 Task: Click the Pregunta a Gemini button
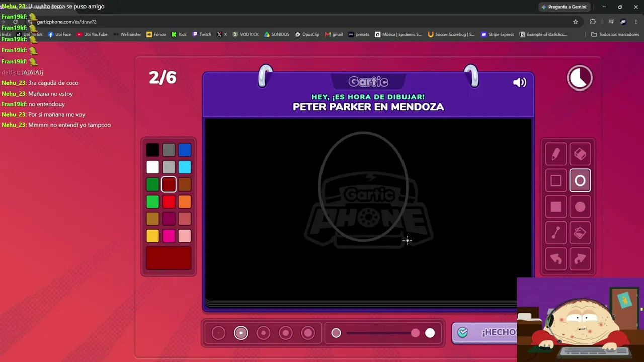point(563,7)
